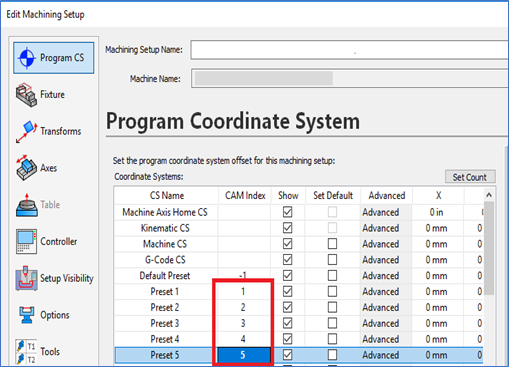Click the Set Count button

pyautogui.click(x=470, y=177)
